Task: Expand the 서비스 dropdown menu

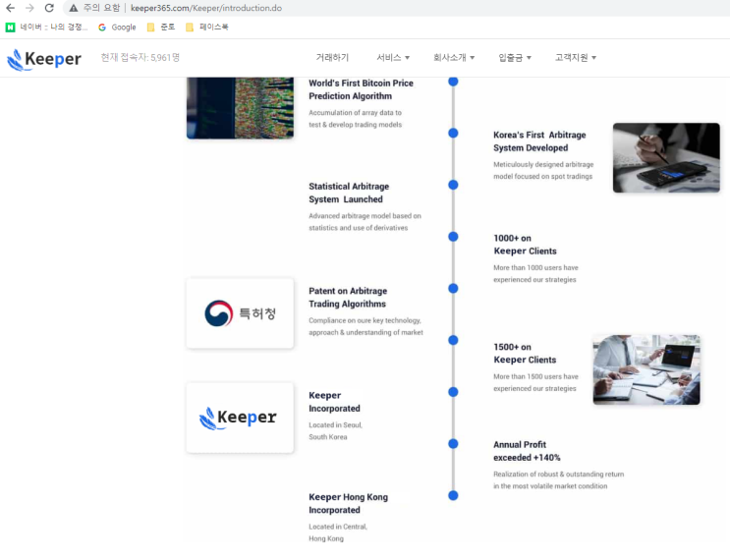Action: 393,57
